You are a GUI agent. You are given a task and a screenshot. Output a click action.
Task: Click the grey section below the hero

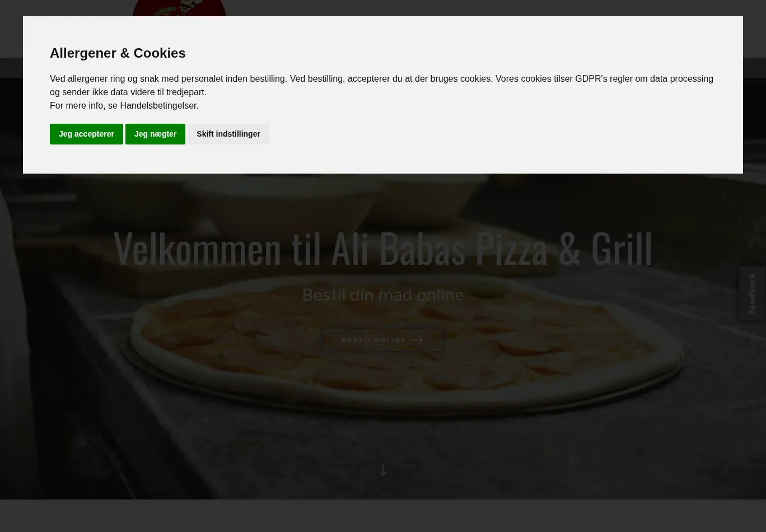coord(383,516)
